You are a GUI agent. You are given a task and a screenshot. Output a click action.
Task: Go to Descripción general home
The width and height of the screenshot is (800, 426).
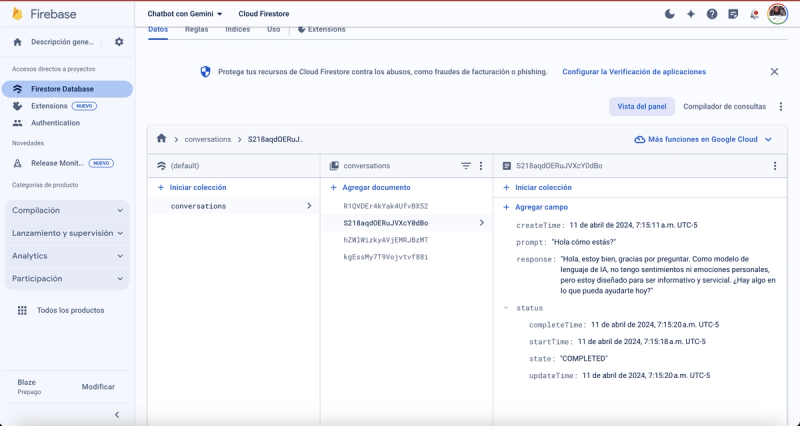(x=55, y=42)
